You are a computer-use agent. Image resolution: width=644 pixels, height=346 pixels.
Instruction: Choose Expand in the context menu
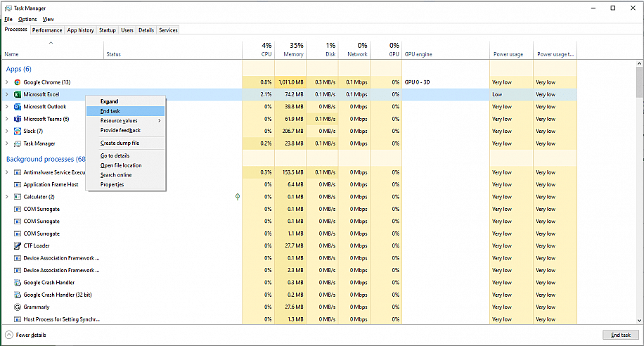pos(125,101)
